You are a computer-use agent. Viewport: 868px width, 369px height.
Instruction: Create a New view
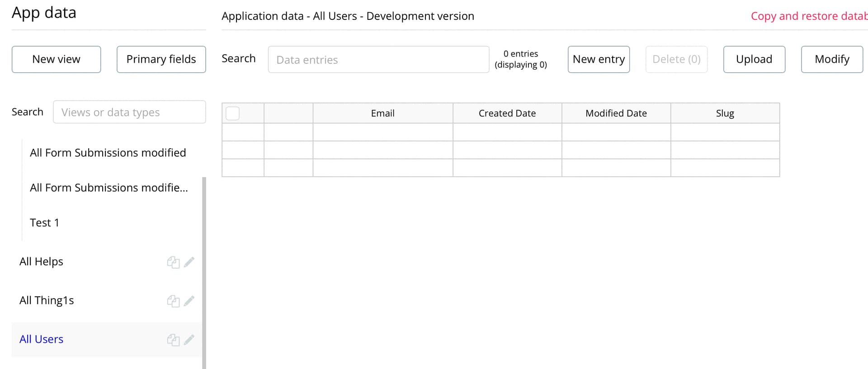point(57,59)
